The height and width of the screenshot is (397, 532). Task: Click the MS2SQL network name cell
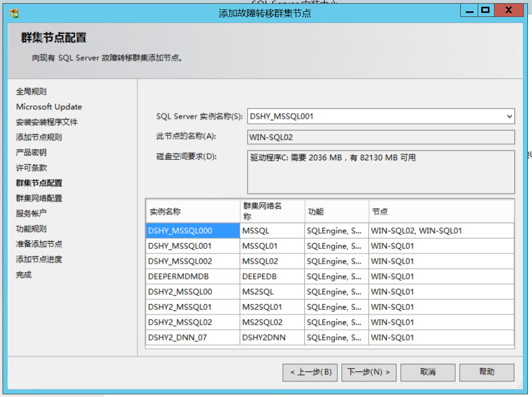click(x=272, y=292)
